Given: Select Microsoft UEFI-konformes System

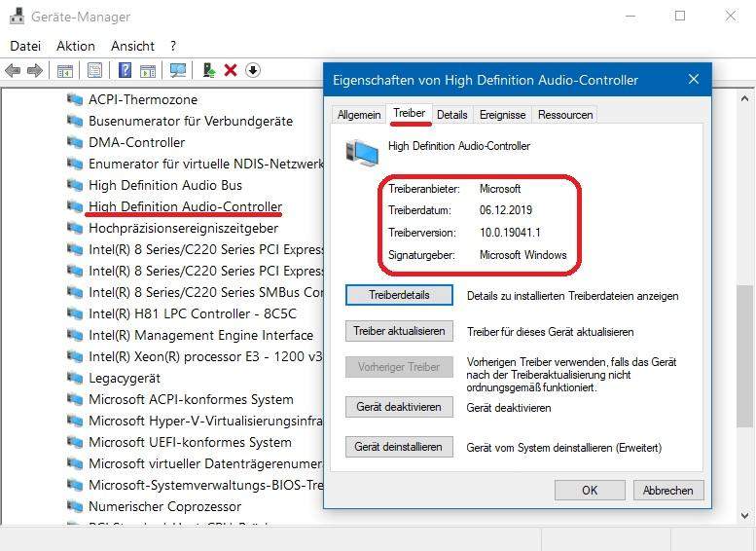Looking at the screenshot, I should (190, 442).
